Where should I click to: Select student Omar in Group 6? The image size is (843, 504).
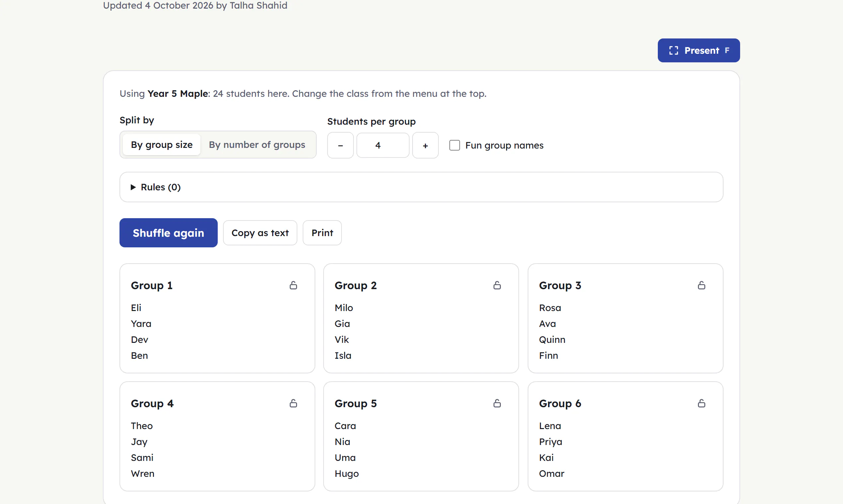(551, 473)
